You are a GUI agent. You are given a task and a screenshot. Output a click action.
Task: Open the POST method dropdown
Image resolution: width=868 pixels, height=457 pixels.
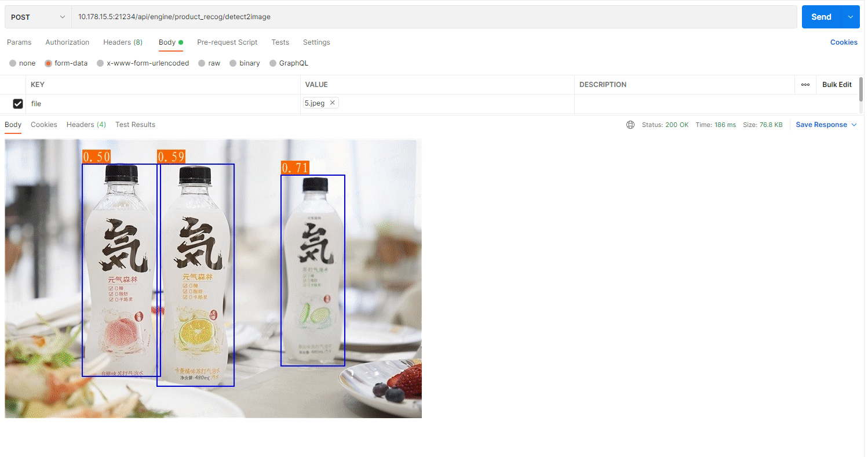pos(38,17)
